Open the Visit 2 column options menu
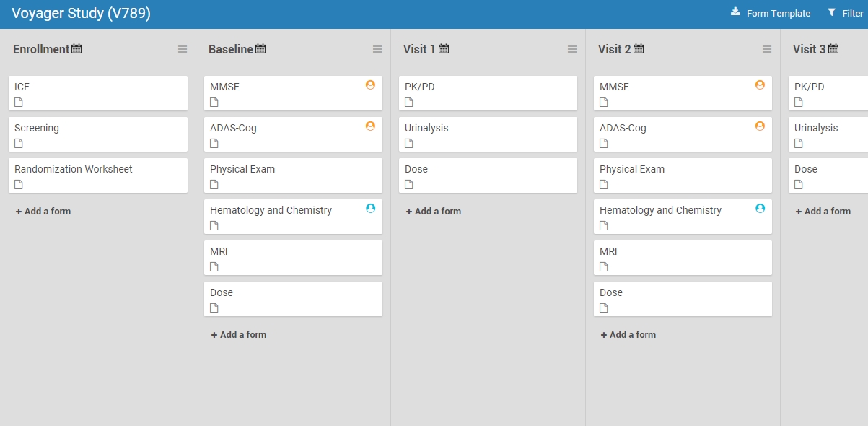 (767, 49)
